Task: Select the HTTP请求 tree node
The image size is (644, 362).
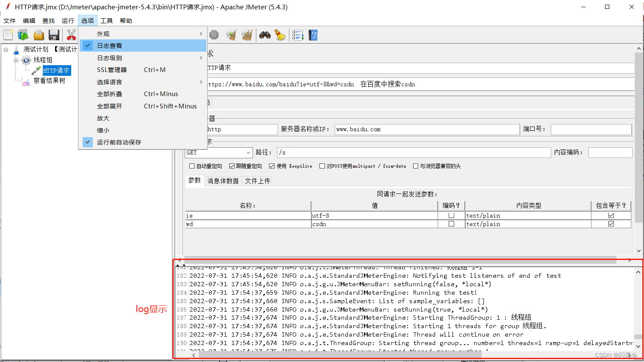Action: click(56, 70)
